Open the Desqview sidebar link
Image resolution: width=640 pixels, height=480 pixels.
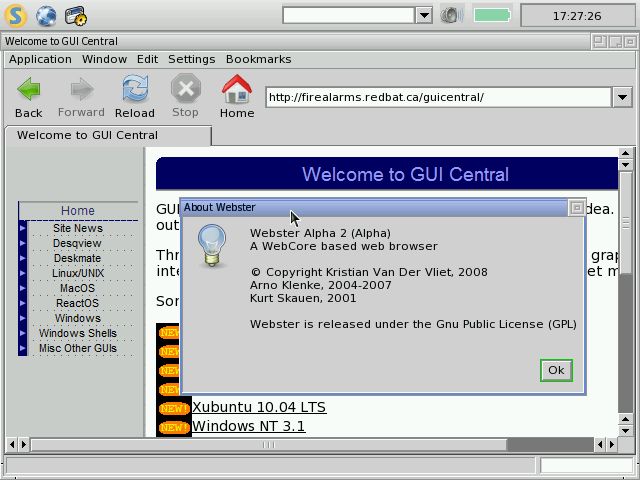[77, 243]
